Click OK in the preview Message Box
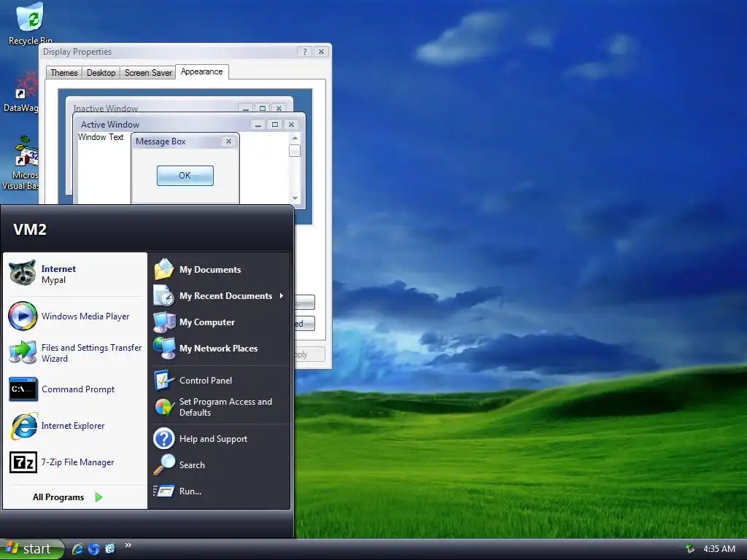The image size is (747, 560). pos(185,176)
